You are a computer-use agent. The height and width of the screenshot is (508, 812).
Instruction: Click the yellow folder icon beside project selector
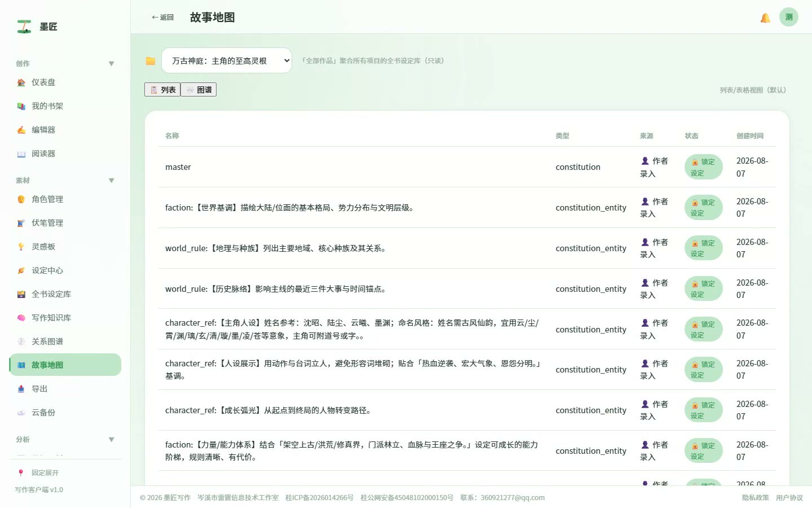coord(151,61)
